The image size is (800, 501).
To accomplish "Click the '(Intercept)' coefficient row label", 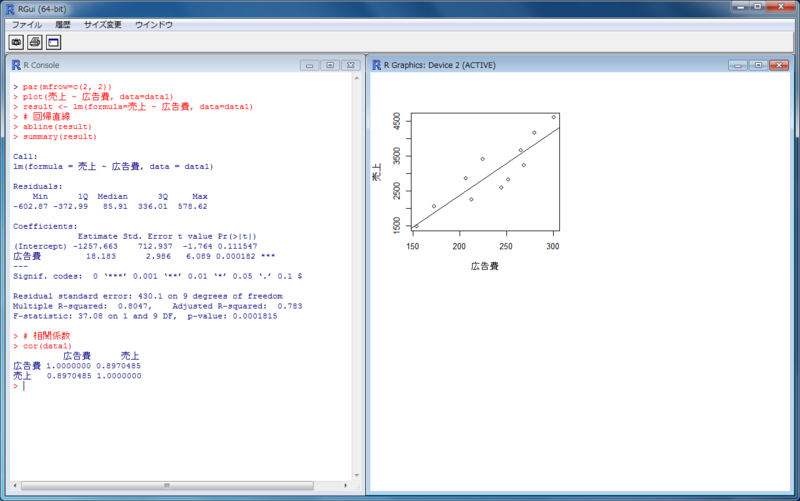I will [40, 246].
